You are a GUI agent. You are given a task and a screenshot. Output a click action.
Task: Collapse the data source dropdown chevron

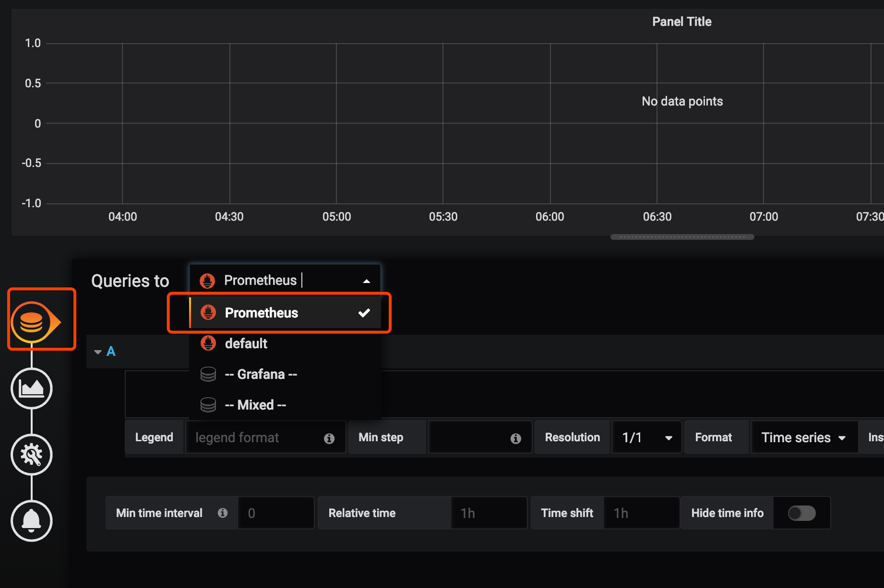coord(367,281)
